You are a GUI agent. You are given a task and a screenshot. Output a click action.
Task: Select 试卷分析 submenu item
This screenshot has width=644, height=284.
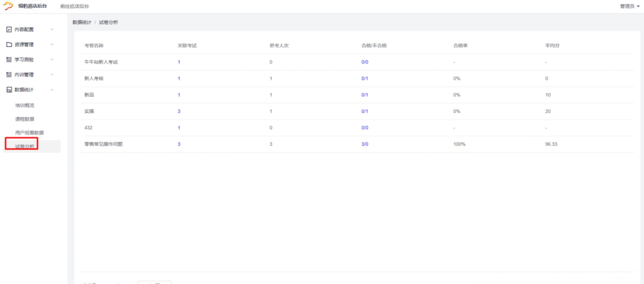(x=25, y=146)
